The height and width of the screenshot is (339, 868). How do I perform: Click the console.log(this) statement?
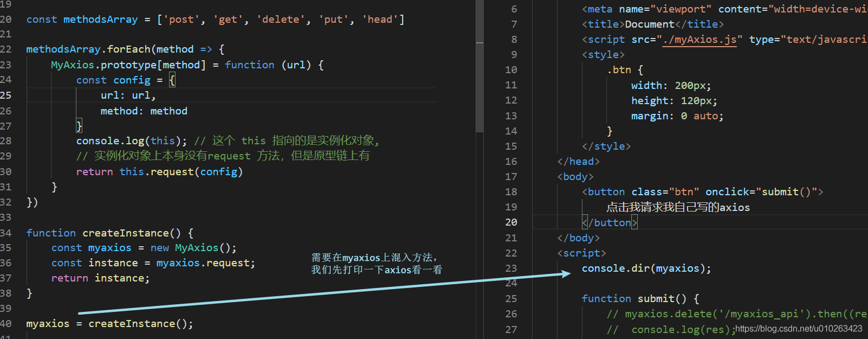click(x=131, y=141)
